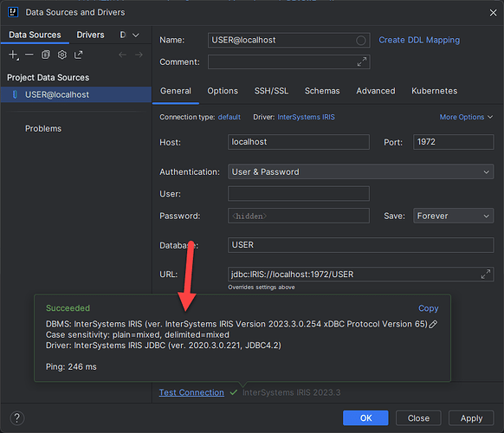
Task: Show hidden tabs chevron next to Drivers
Action: 136,35
